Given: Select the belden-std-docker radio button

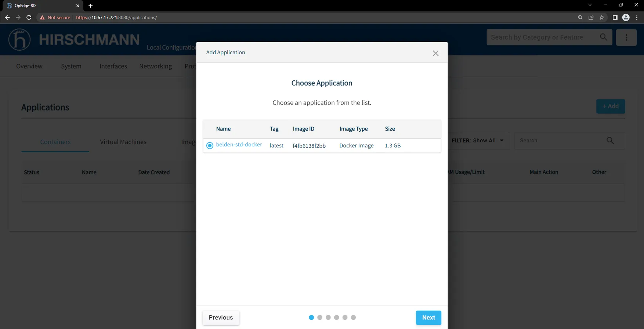Looking at the screenshot, I should pyautogui.click(x=210, y=146).
